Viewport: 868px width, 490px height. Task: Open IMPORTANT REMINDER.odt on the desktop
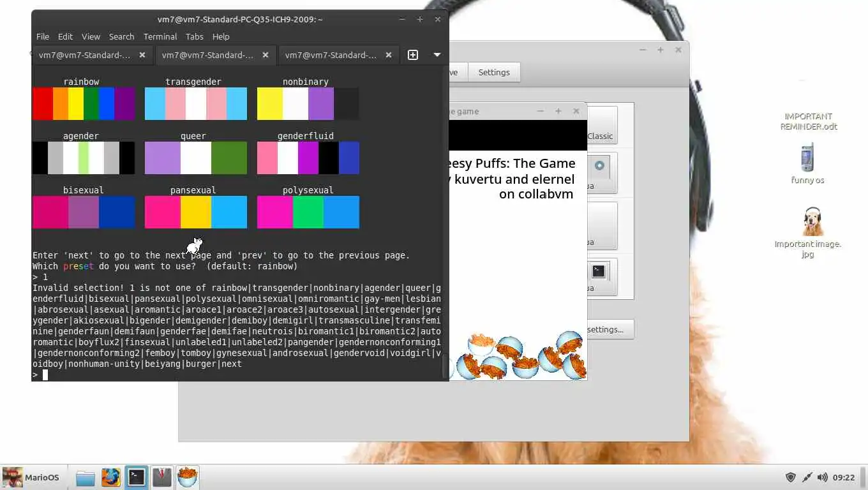pos(809,121)
